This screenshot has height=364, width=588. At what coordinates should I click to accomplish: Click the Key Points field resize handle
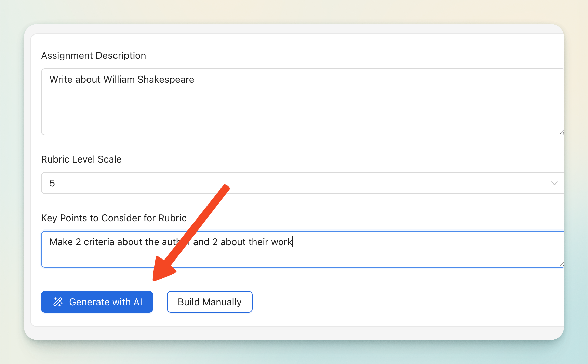coord(561,264)
